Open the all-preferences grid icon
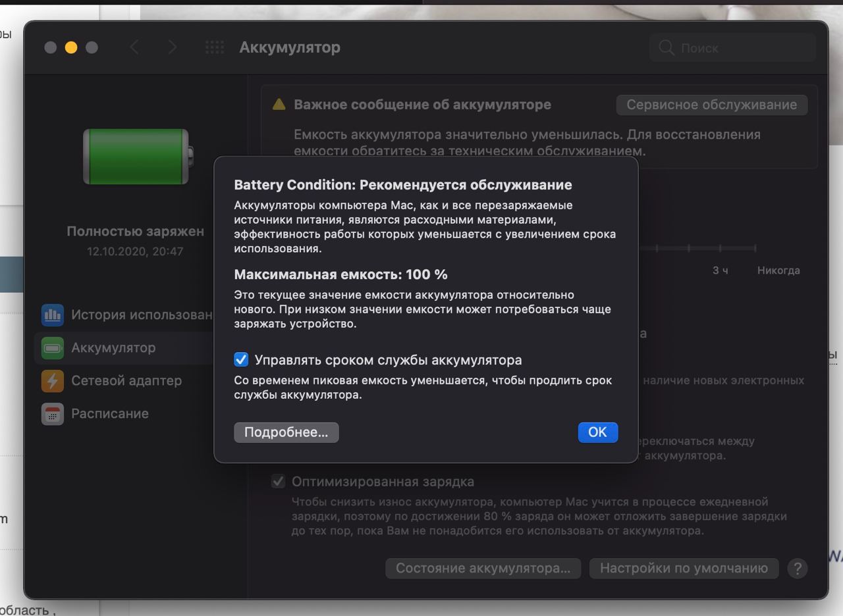The width and height of the screenshot is (843, 616). [x=215, y=47]
